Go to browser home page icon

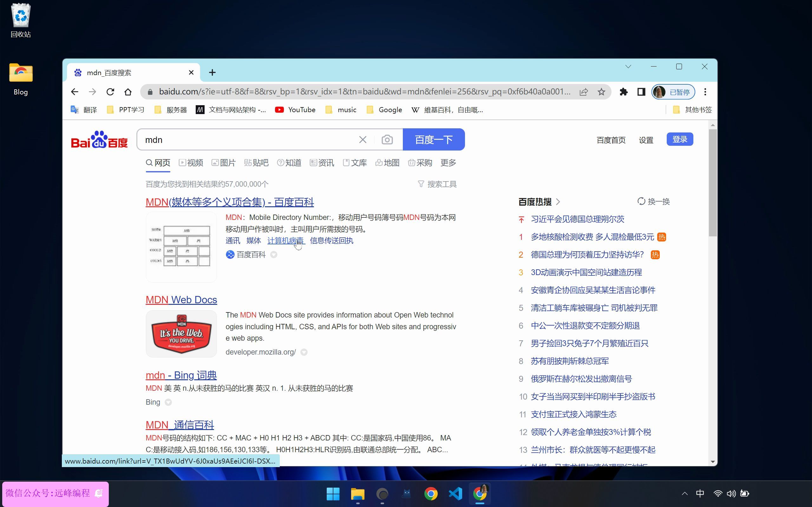(128, 92)
